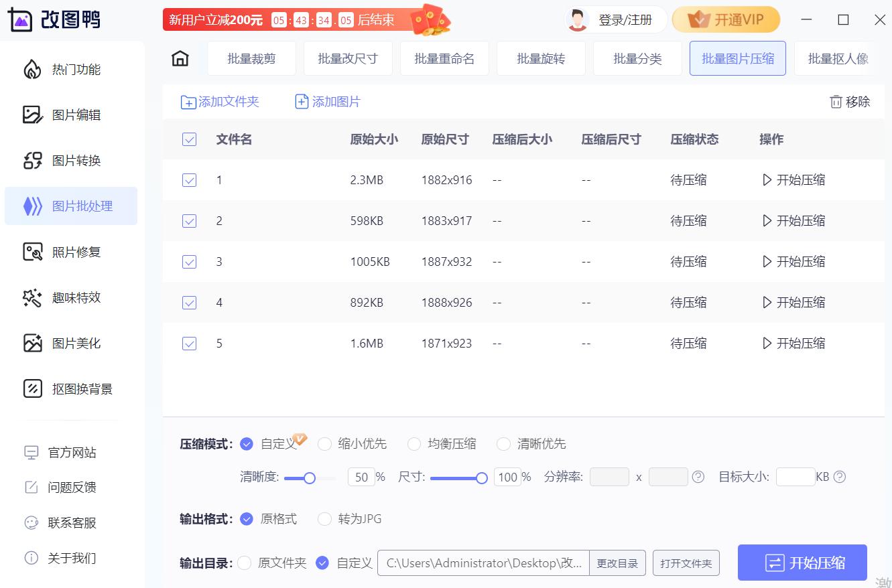The image size is (892, 588).
Task: Toggle the select-all checkbox in header
Action: click(x=189, y=139)
